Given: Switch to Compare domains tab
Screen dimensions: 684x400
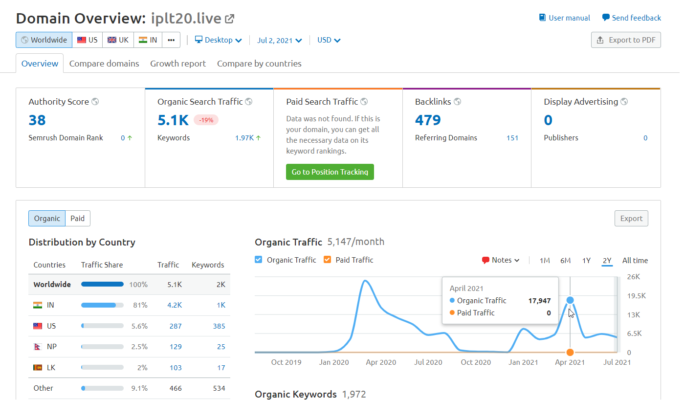Looking at the screenshot, I should 104,64.
